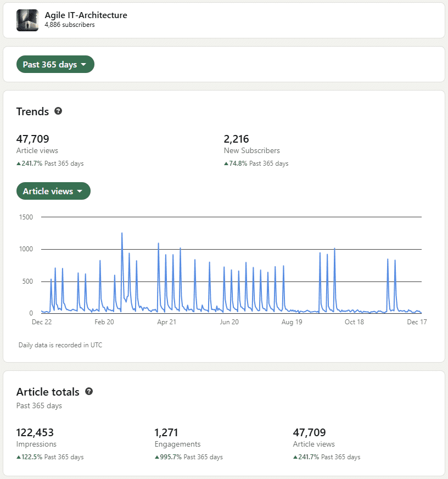
Task: Click the increase arrow beside 122.5%
Action: 18,457
